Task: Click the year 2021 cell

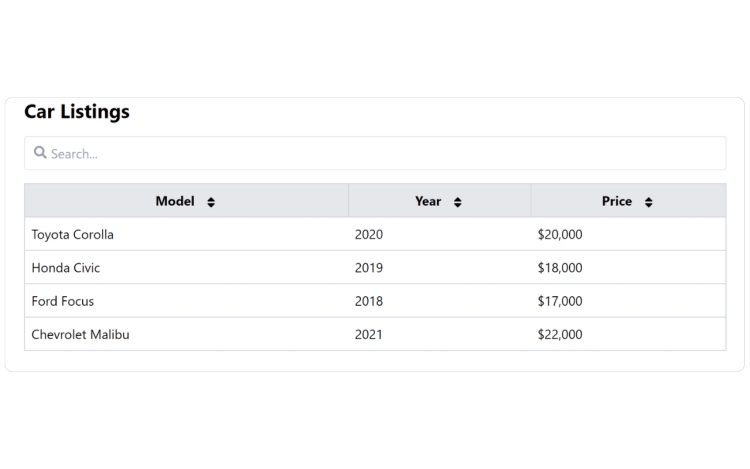Action: pyautogui.click(x=440, y=334)
